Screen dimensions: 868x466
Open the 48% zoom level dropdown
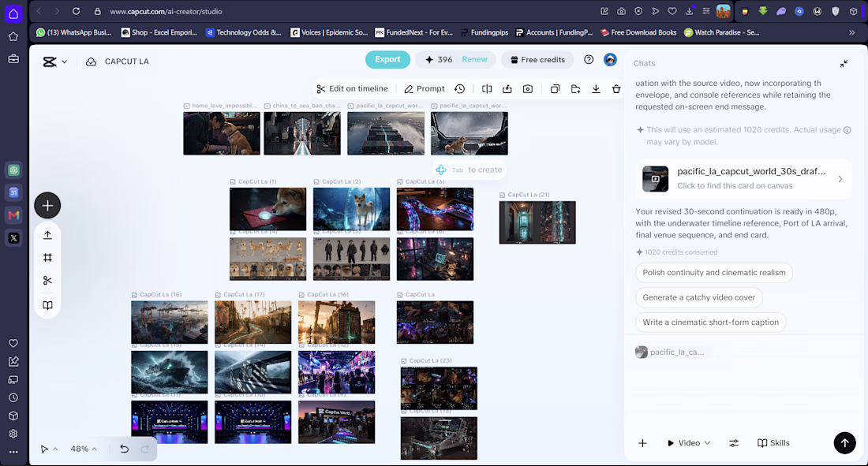[84, 449]
